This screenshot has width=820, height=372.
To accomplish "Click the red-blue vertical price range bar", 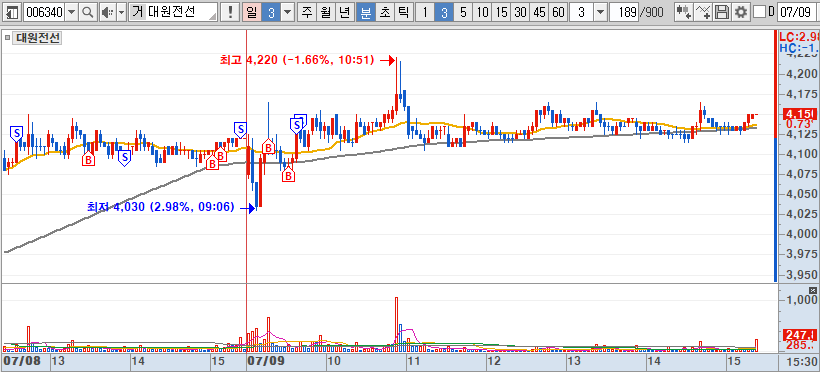I will tap(776, 157).
